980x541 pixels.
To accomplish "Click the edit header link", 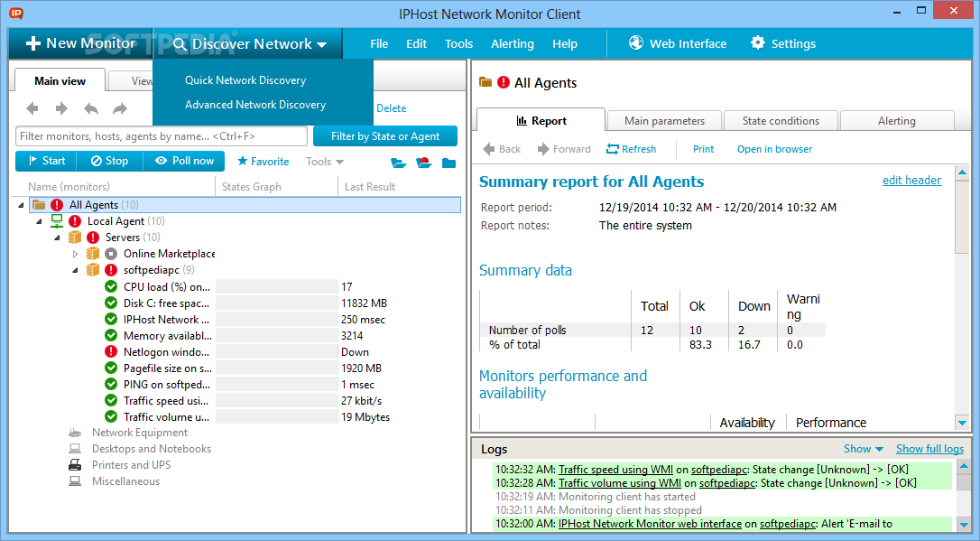I will [912, 180].
